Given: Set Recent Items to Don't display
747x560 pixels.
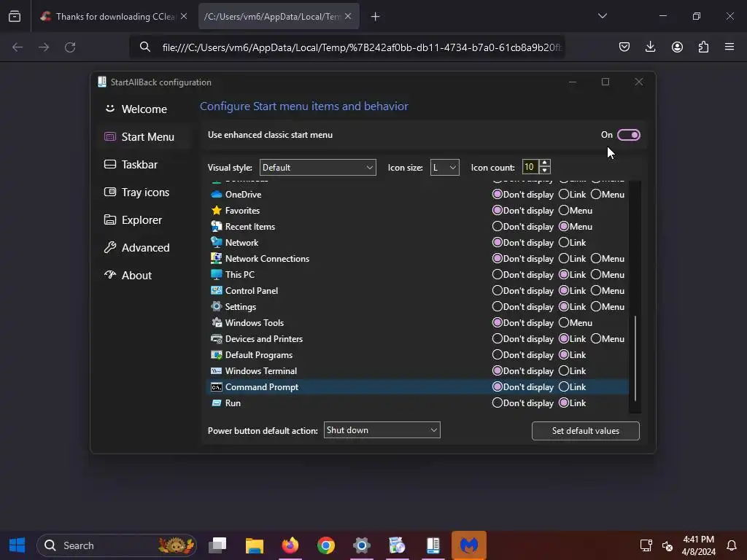Looking at the screenshot, I should pyautogui.click(x=497, y=227).
